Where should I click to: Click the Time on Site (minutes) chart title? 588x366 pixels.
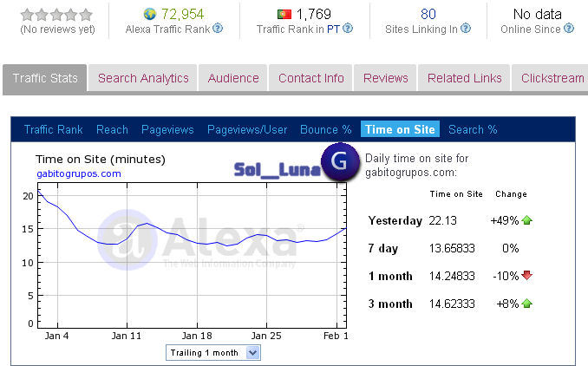click(x=101, y=159)
